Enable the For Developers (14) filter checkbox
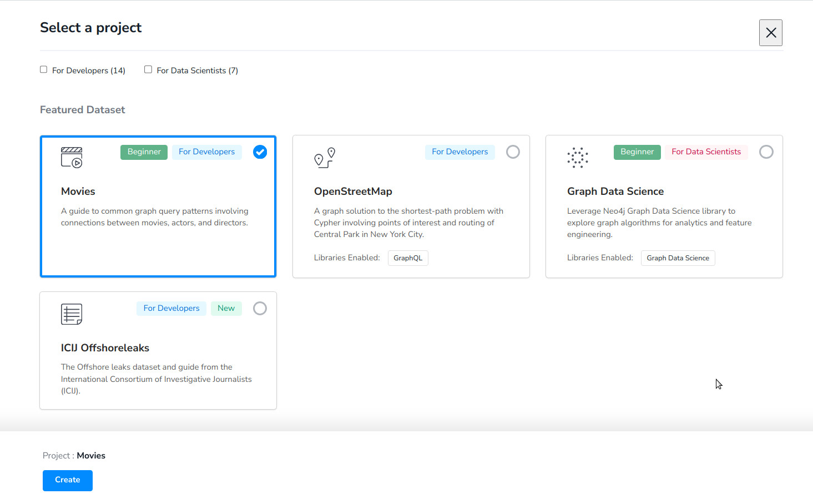The height and width of the screenshot is (504, 813). click(43, 69)
